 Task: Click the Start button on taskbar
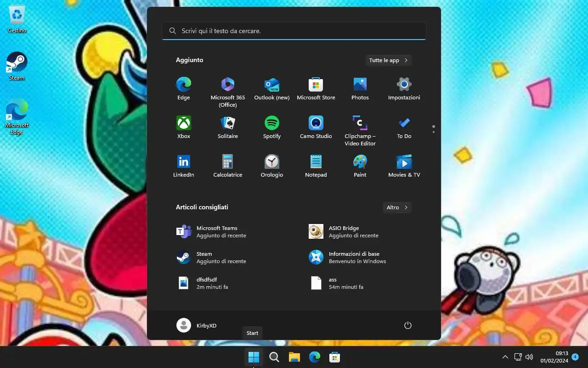254,357
